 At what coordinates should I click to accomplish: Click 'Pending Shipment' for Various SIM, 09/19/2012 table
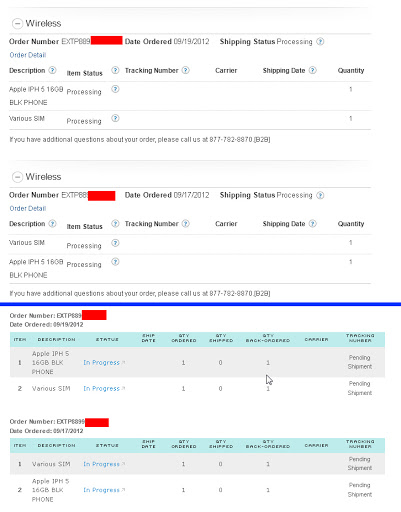[360, 388]
